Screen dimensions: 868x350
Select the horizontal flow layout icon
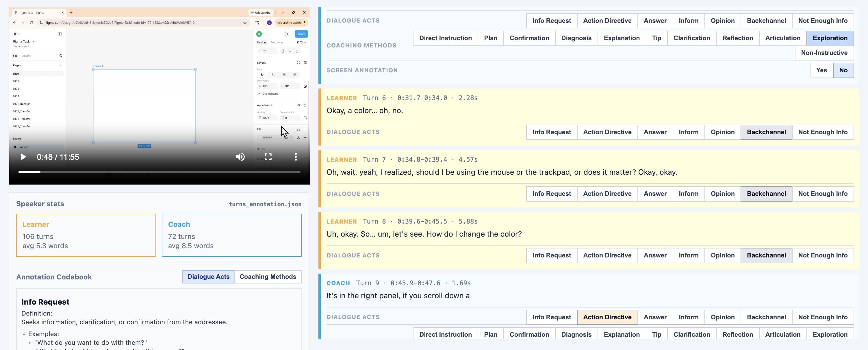coord(284,75)
